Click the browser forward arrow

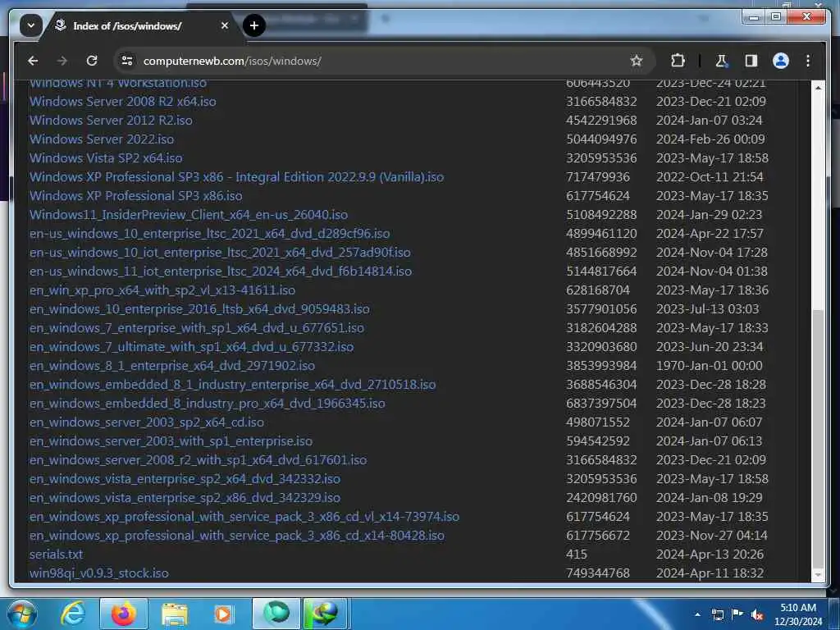tap(62, 61)
